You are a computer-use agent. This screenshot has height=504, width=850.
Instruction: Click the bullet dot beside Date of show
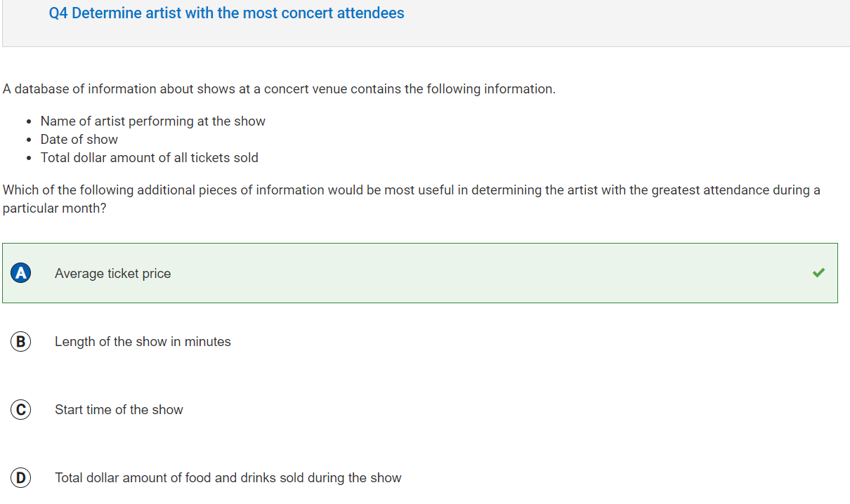coord(28,140)
